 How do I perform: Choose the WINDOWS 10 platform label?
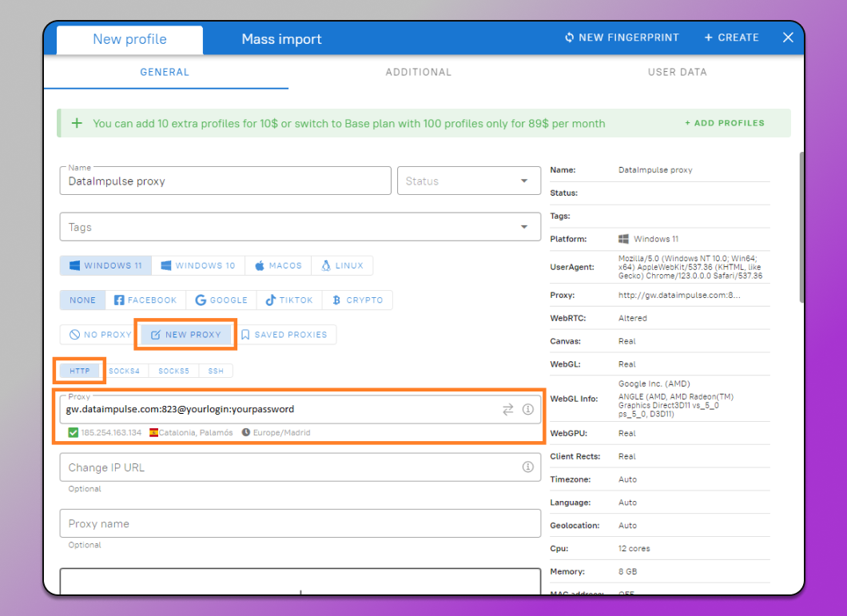[205, 265]
